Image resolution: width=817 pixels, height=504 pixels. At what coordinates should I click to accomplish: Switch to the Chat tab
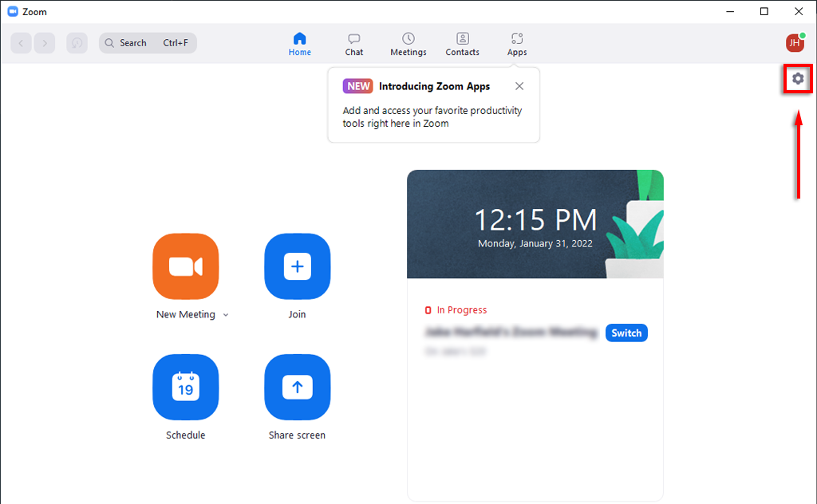[354, 44]
